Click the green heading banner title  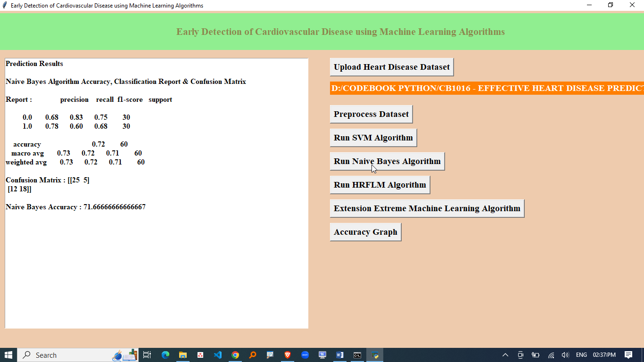(x=340, y=32)
